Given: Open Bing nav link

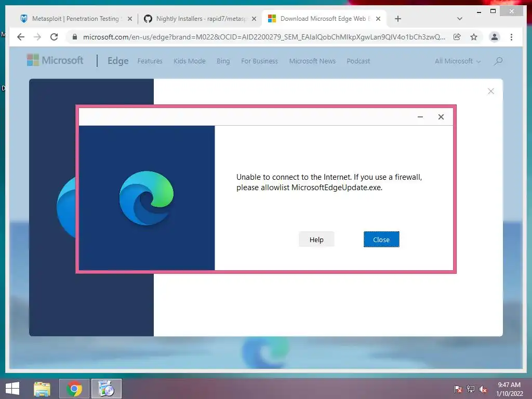Looking at the screenshot, I should tap(223, 61).
